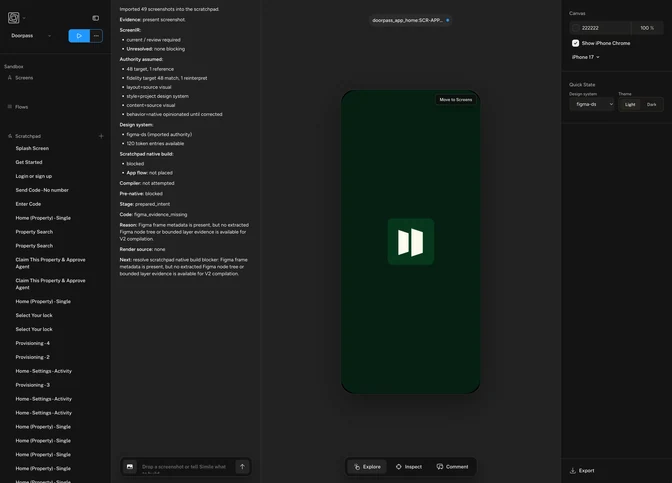Open the more options ellipsis button
This screenshot has width=672, height=483.
pyautogui.click(x=96, y=36)
